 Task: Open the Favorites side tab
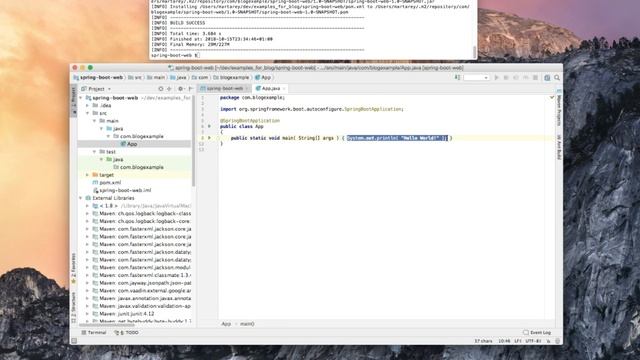point(74,268)
